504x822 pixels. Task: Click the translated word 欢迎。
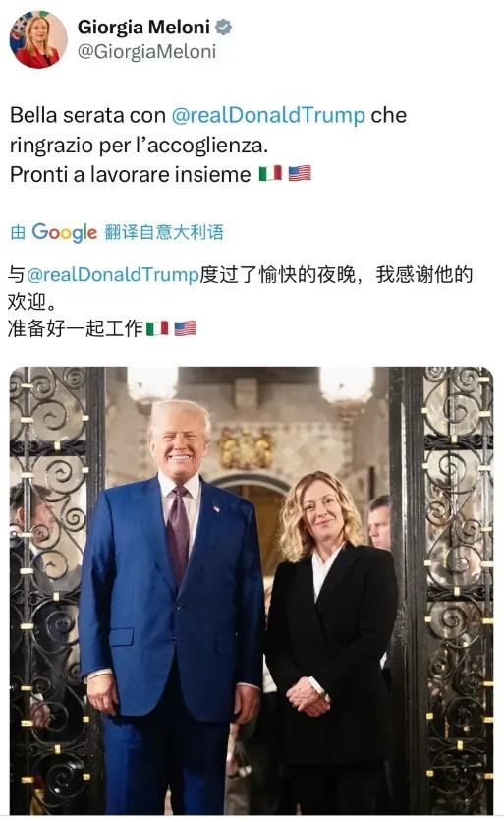pyautogui.click(x=32, y=302)
